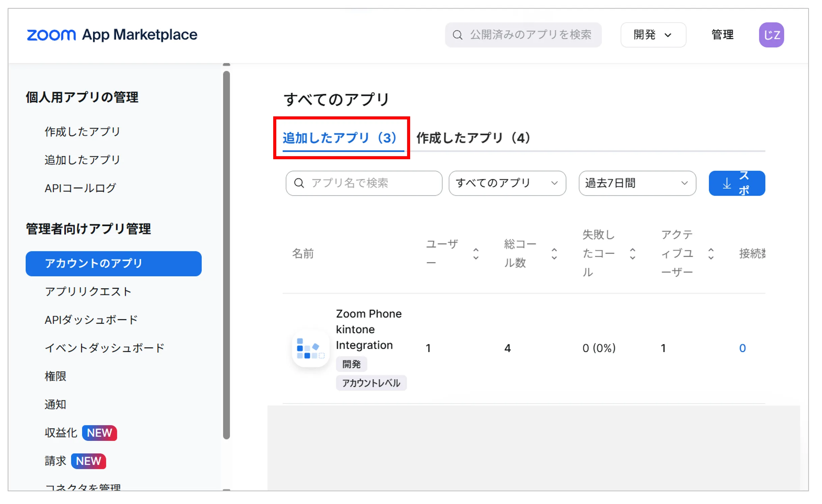This screenshot has height=504, width=822.
Task: Open APIダッシュボード in the sidebar
Action: tap(91, 320)
